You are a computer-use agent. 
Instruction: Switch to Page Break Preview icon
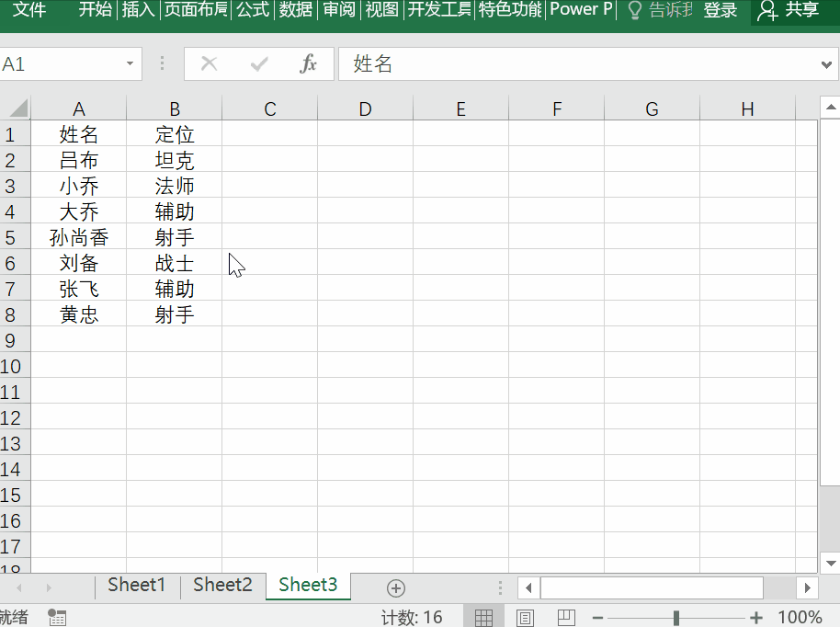[566, 618]
